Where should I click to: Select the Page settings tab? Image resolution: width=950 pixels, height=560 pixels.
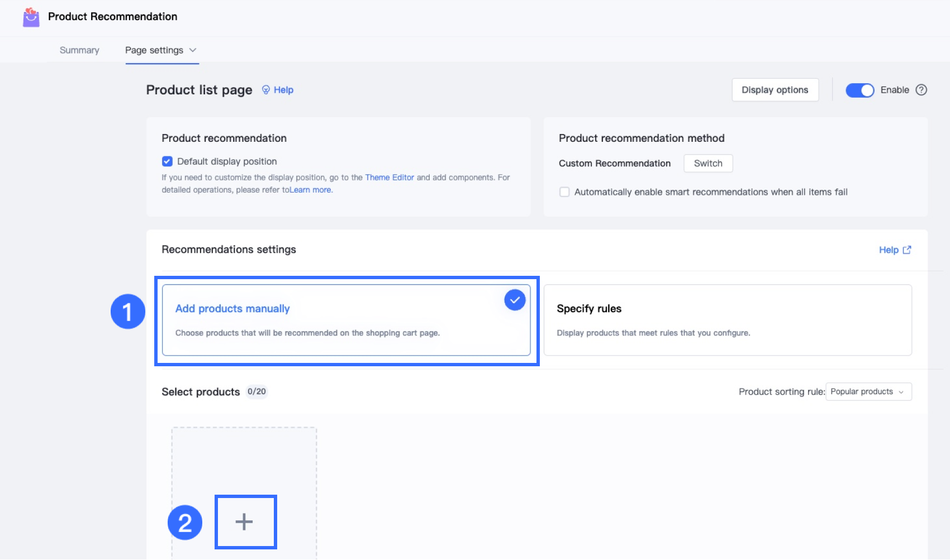pos(154,50)
